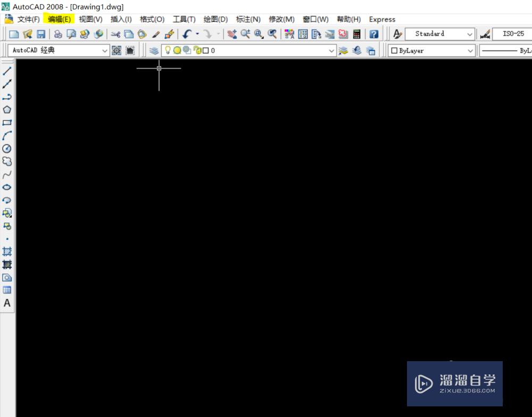This screenshot has height=417, width=532.
Task: Expand the workspace dropdown showing AutoCAD 经典
Action: pyautogui.click(x=104, y=51)
